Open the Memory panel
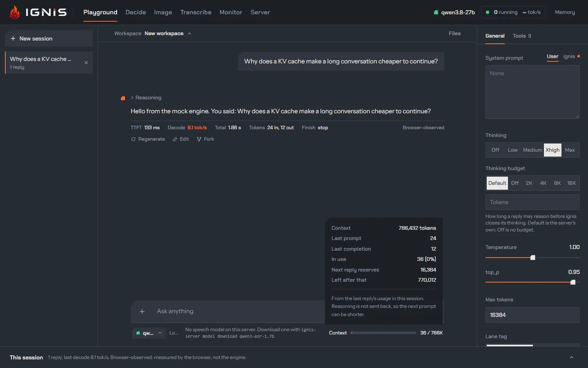Image resolution: width=588 pixels, height=368 pixels. 565,12
